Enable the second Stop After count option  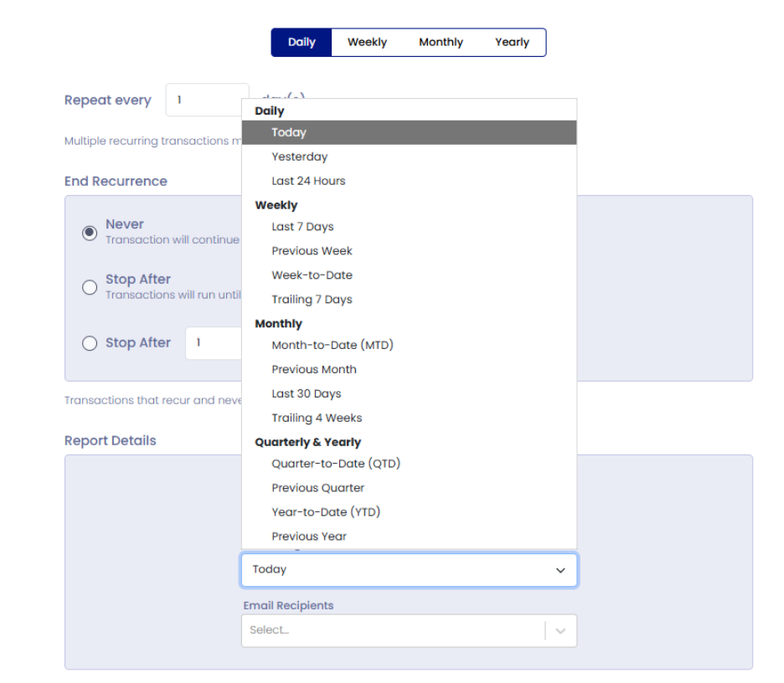pos(90,343)
